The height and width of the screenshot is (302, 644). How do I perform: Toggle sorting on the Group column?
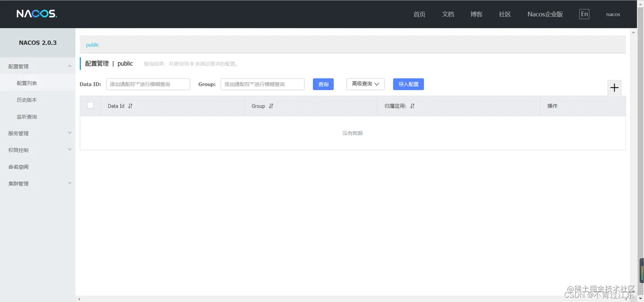pos(271,105)
